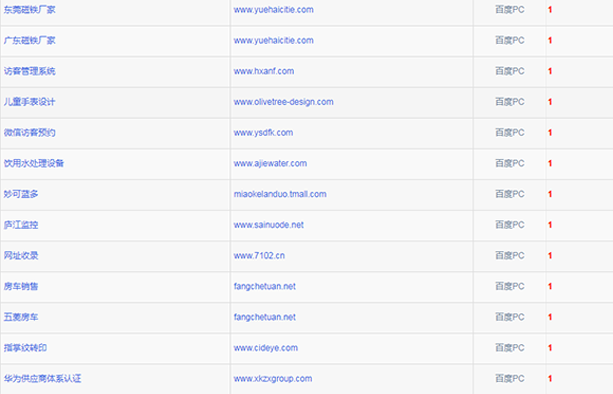Click 百度PC in the 房车销售 row

tap(510, 287)
